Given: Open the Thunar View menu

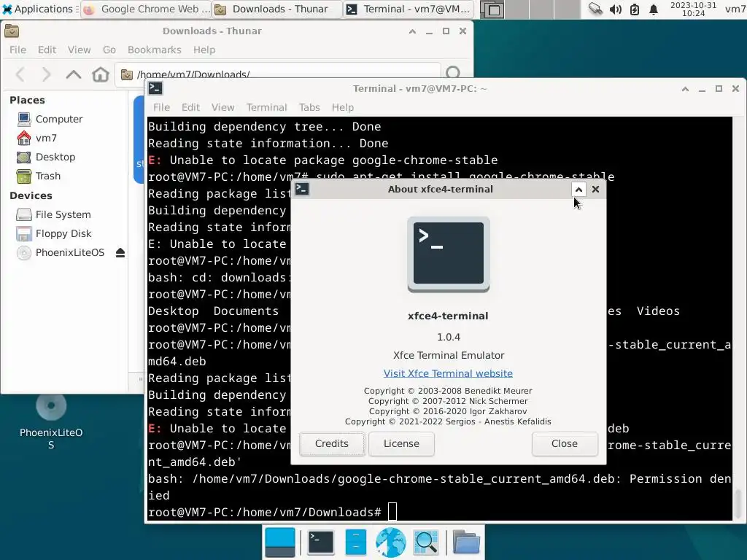Looking at the screenshot, I should pyautogui.click(x=79, y=50).
